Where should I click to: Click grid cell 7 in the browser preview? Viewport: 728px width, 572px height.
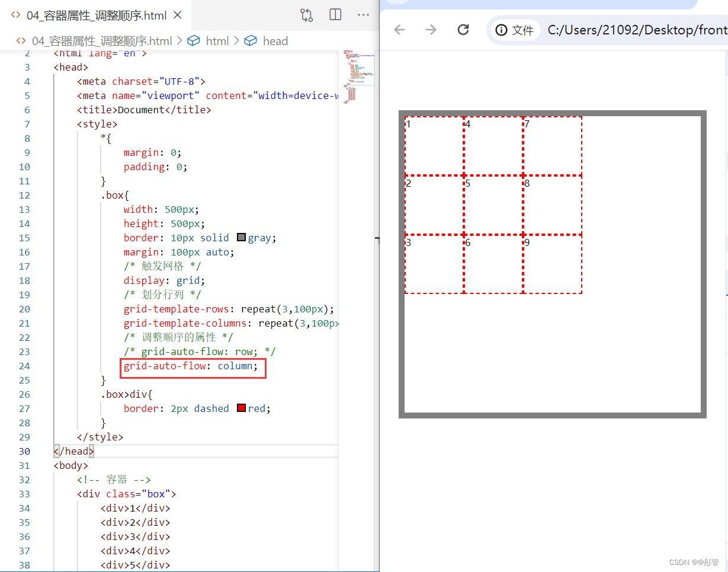(553, 146)
